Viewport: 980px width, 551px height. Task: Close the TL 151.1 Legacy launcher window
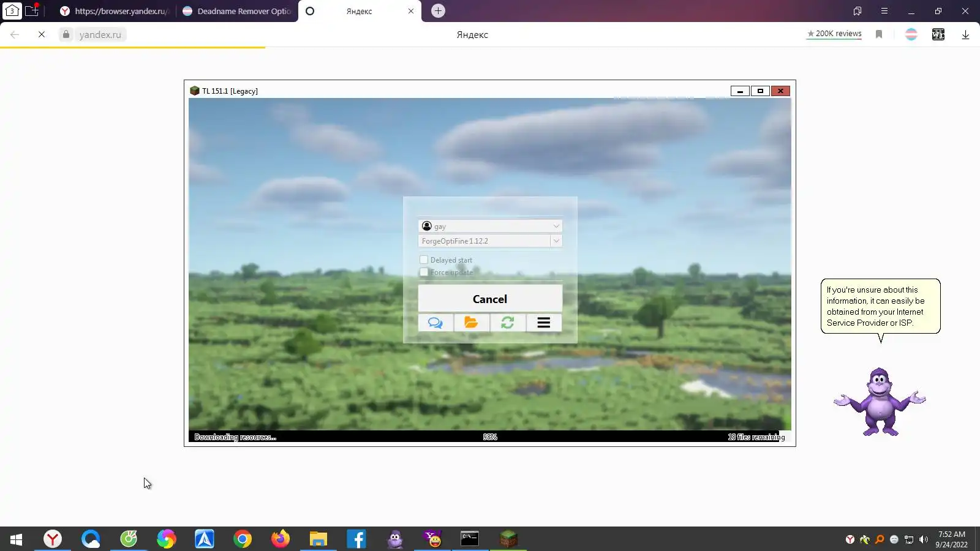pyautogui.click(x=780, y=91)
